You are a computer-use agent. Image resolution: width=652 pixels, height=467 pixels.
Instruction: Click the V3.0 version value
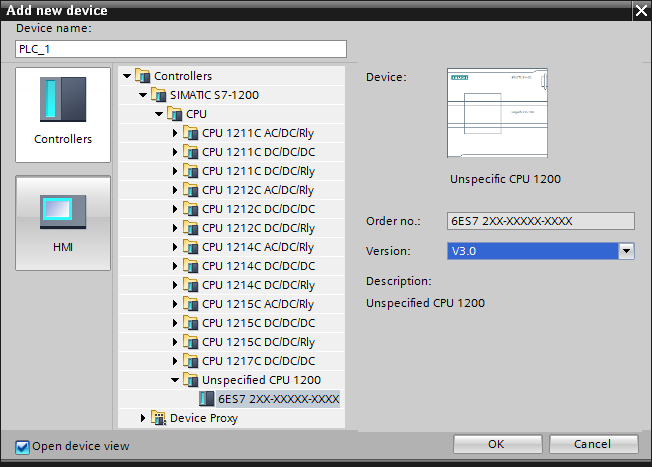point(464,251)
